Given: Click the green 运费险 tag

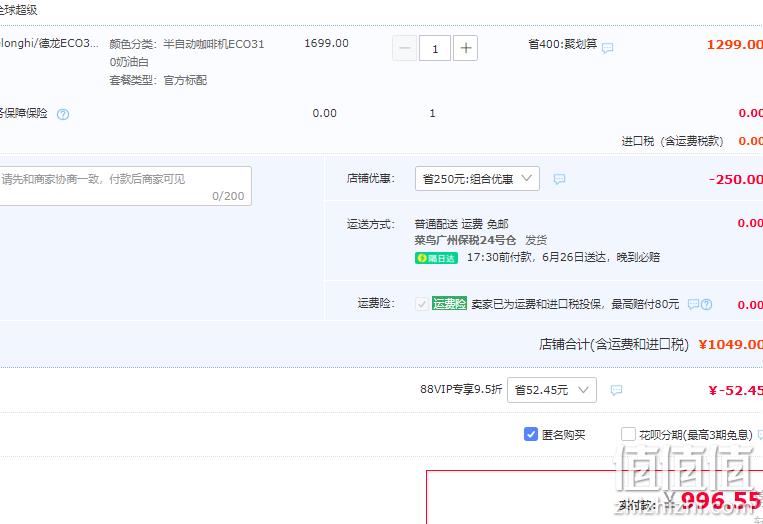Looking at the screenshot, I should tap(449, 303).
